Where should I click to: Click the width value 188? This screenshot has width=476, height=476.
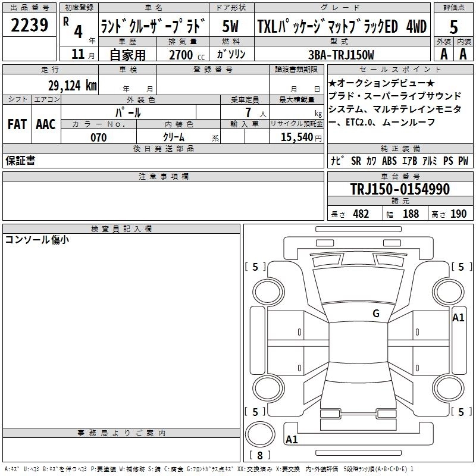click(x=411, y=214)
